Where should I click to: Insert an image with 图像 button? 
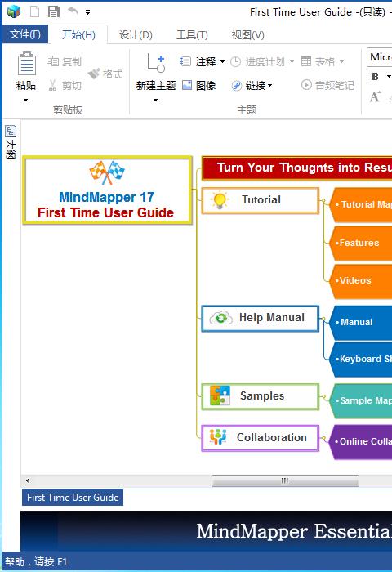coord(198,85)
